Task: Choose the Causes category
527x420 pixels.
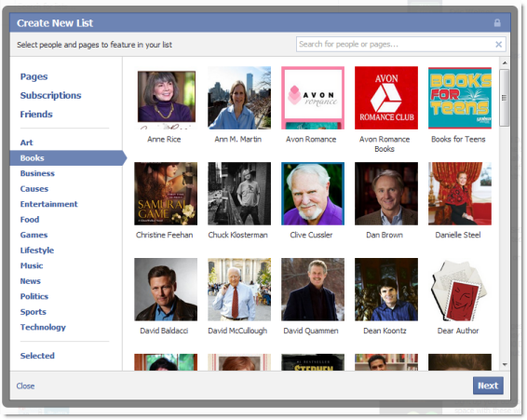Action: (34, 189)
